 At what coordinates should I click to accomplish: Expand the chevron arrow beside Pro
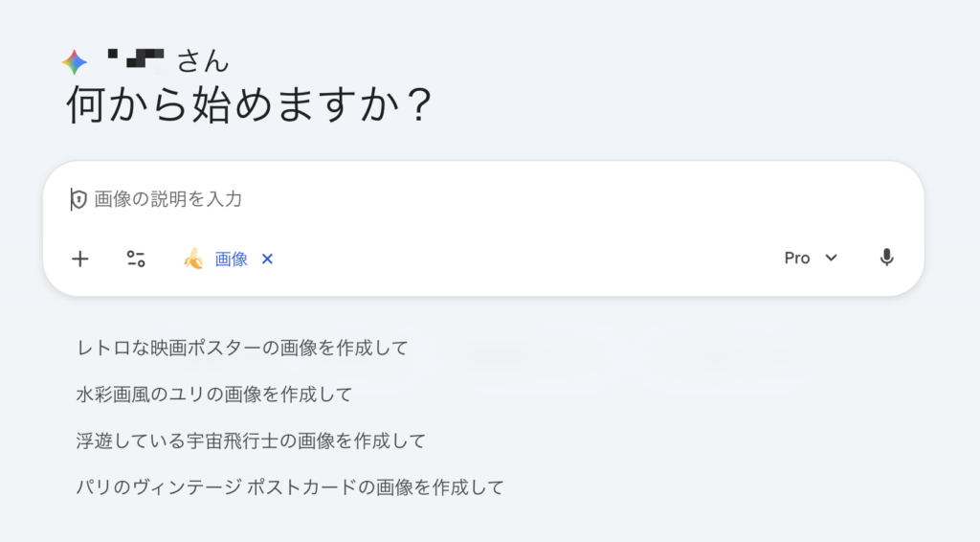[x=831, y=258]
